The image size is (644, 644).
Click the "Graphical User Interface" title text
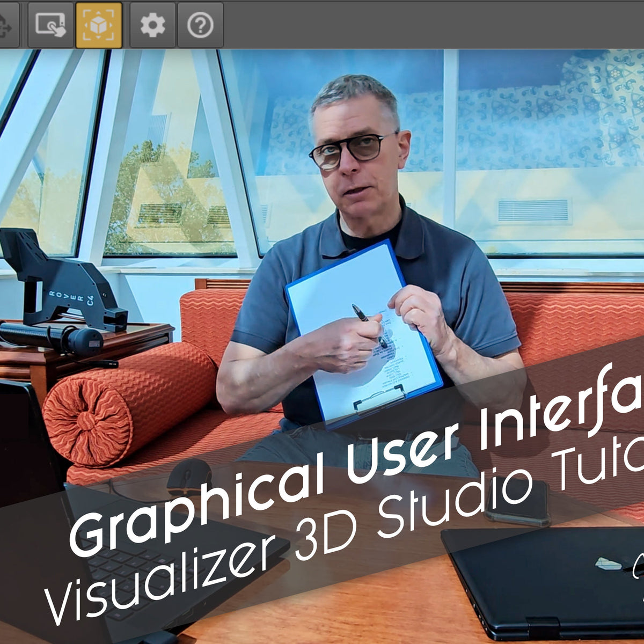click(354, 467)
